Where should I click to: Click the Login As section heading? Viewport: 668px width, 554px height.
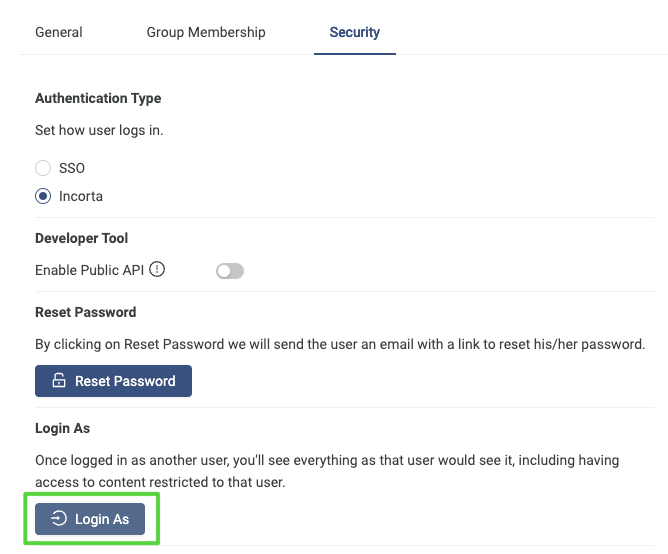coord(62,428)
